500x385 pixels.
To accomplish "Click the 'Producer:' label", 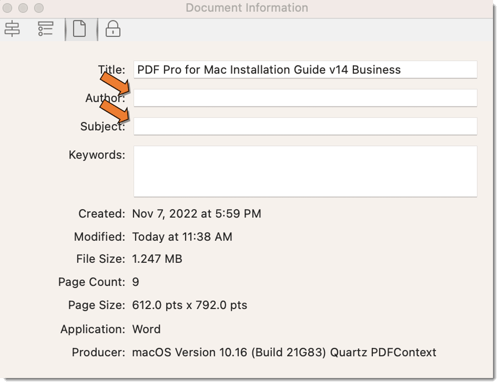I will [x=99, y=352].
